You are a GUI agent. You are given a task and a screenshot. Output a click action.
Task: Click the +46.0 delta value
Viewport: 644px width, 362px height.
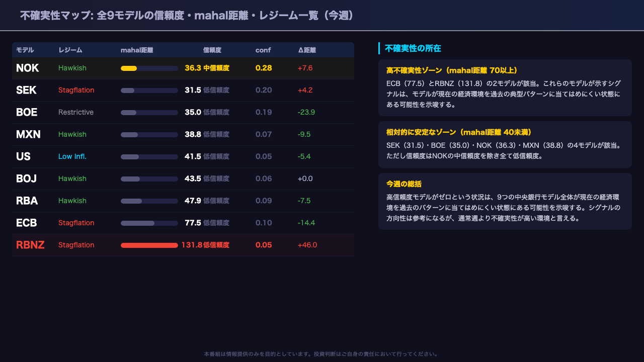point(307,245)
